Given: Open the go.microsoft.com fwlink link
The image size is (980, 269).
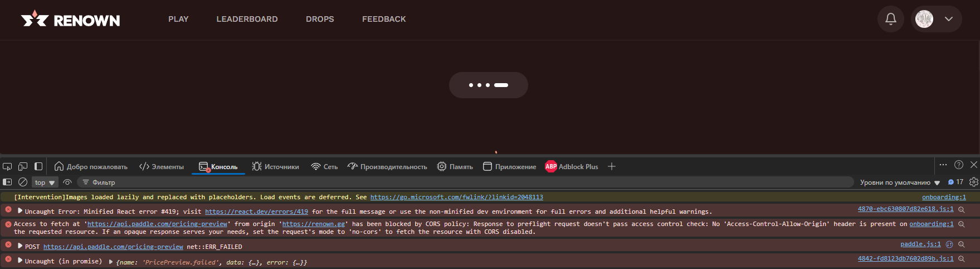Looking at the screenshot, I should coord(456,197).
